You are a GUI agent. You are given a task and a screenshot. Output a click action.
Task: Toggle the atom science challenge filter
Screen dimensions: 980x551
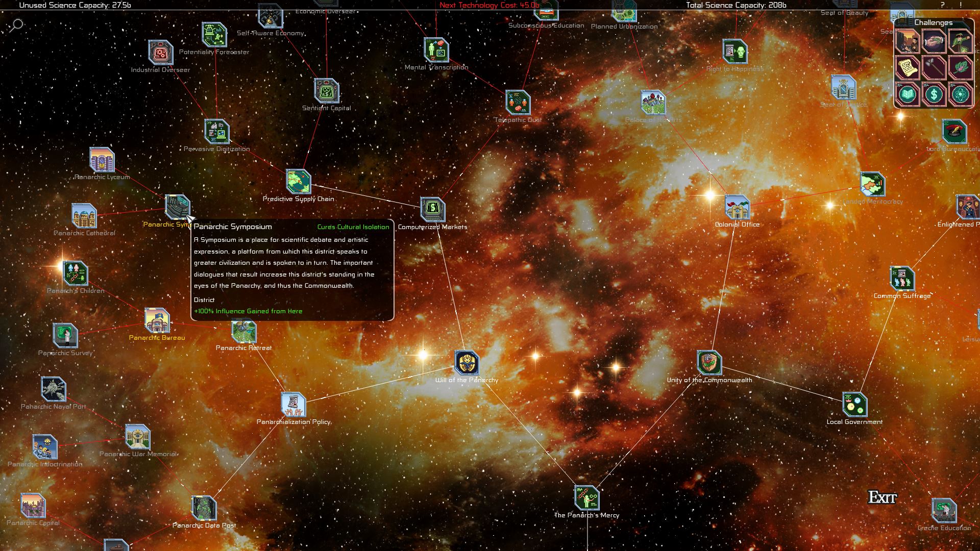pos(960,94)
